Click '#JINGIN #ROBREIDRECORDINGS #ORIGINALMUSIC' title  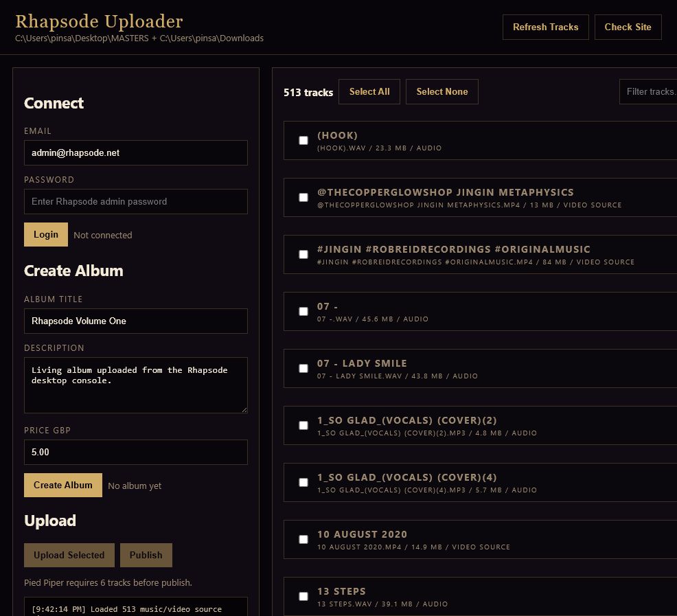coord(453,249)
